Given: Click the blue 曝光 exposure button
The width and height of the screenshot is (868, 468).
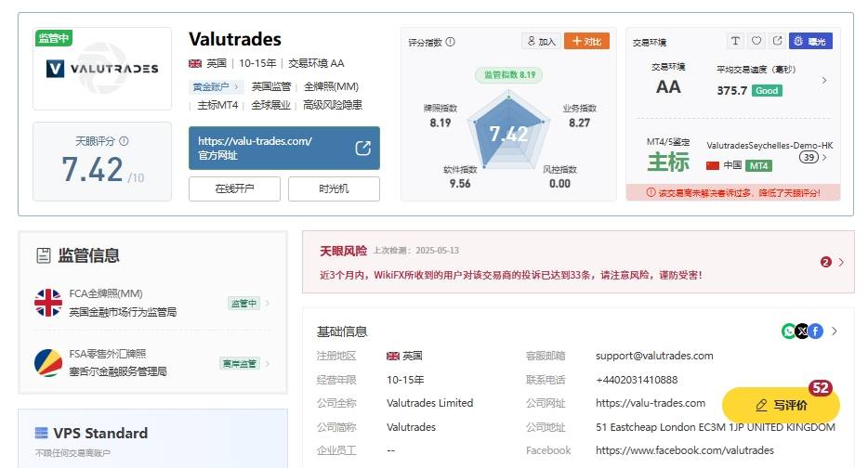Looking at the screenshot, I should point(810,41).
